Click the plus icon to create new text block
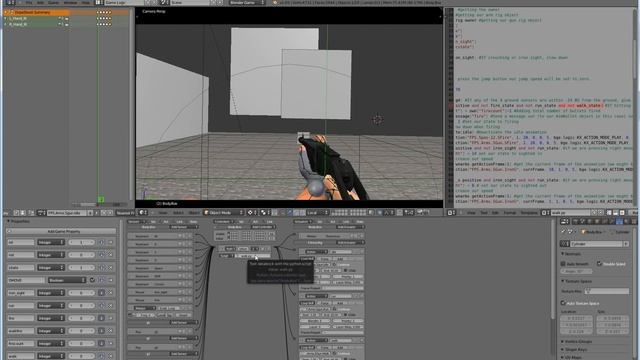Image resolution: width=640 pixels, height=360 pixels. 594,213
